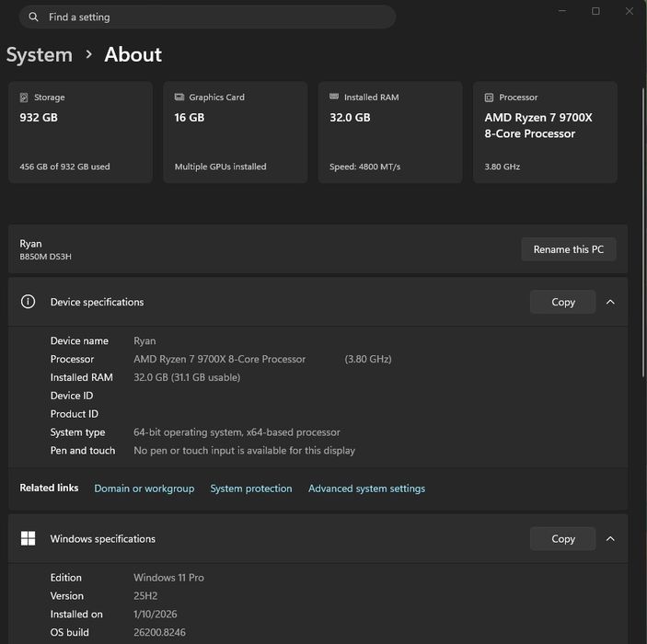This screenshot has width=647, height=644.
Task: Click the 1/10/2026 installed date
Action: tap(156, 615)
